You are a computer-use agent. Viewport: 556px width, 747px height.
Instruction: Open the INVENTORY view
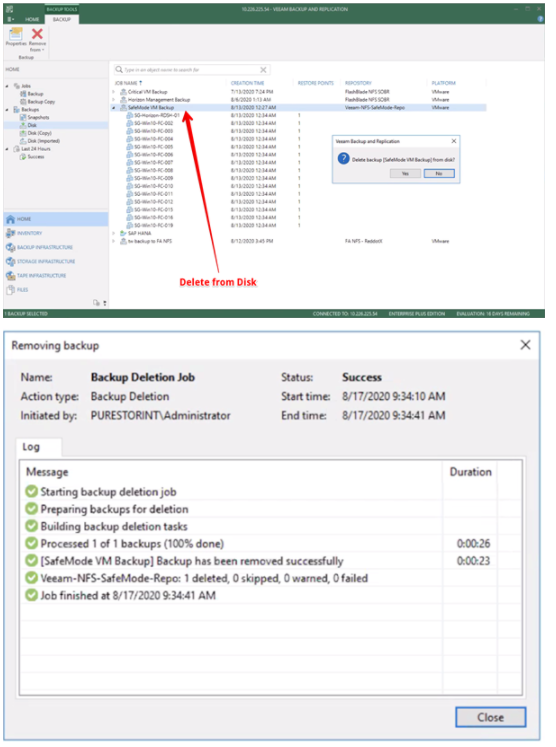tap(56, 233)
